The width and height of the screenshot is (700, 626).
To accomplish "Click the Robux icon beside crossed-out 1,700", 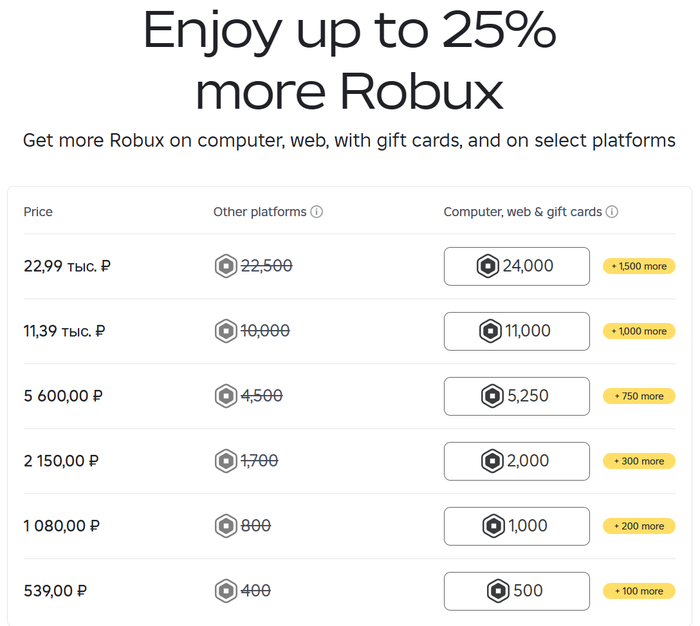I will click(226, 461).
